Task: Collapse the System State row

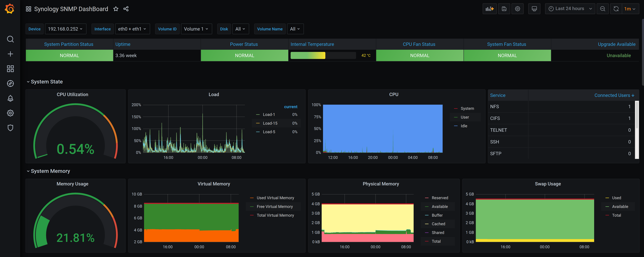Action: (47, 82)
